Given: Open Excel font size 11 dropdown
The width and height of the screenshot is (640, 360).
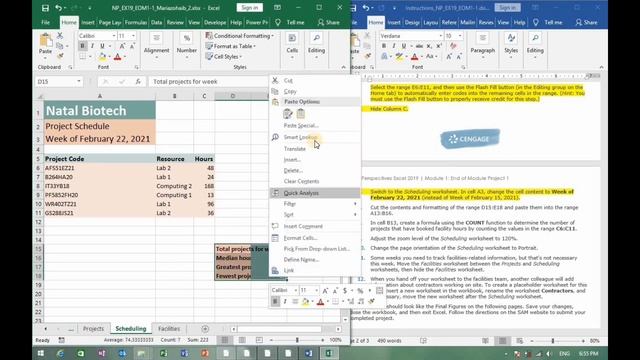Looking at the screenshot, I should [x=133, y=36].
